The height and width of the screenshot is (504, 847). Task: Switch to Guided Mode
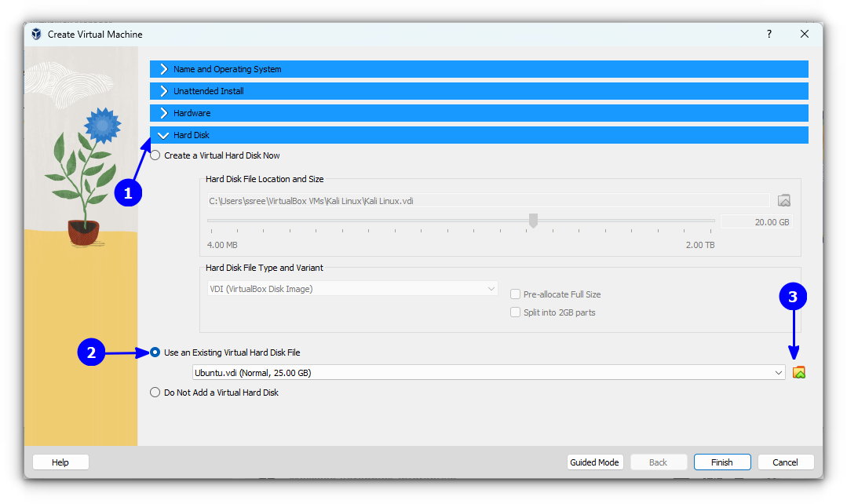[595, 462]
